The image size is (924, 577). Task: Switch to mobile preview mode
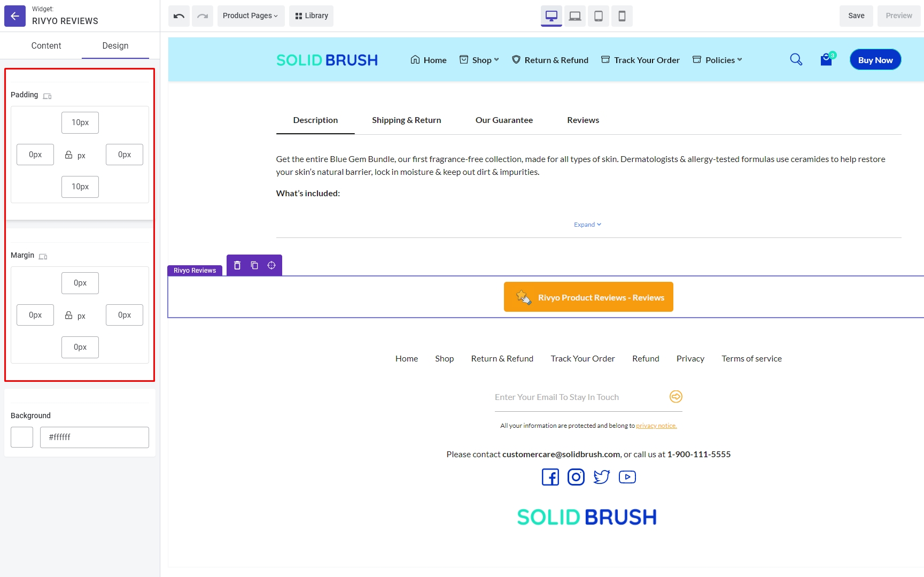[x=622, y=16]
